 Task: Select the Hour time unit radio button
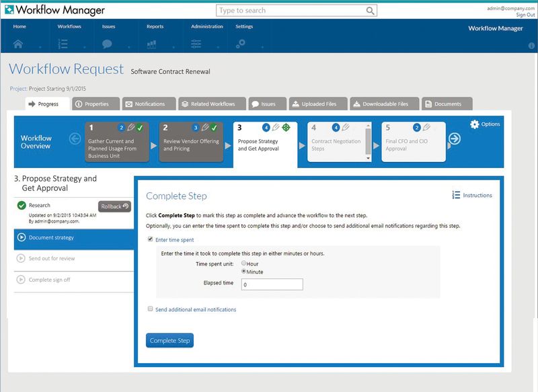245,264
